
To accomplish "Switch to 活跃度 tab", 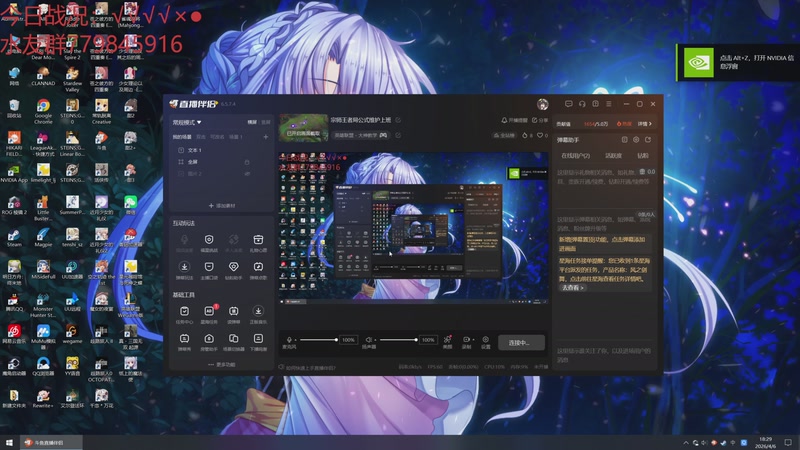I will click(x=613, y=156).
